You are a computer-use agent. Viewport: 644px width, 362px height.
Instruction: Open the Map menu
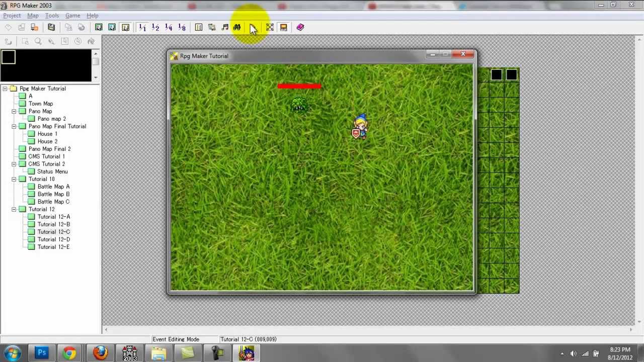pyautogui.click(x=33, y=16)
